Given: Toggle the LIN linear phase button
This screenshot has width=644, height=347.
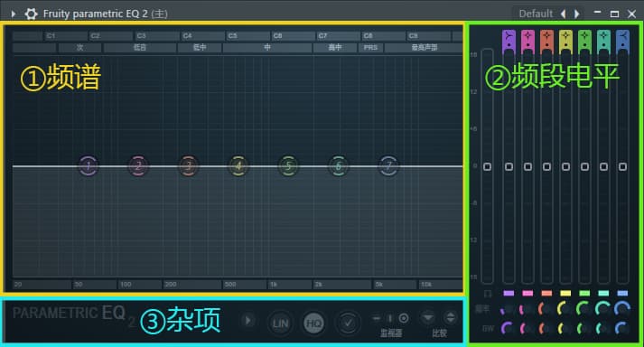Looking at the screenshot, I should [x=281, y=324].
